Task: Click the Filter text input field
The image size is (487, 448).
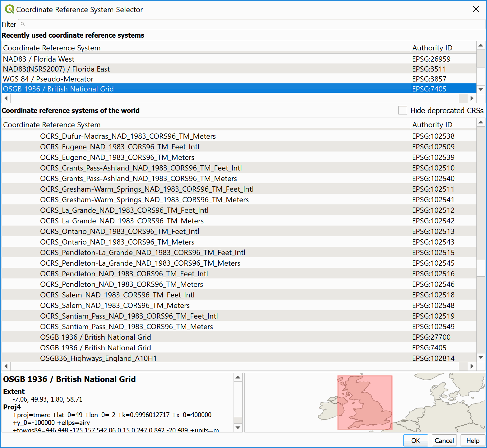Action: tap(249, 24)
